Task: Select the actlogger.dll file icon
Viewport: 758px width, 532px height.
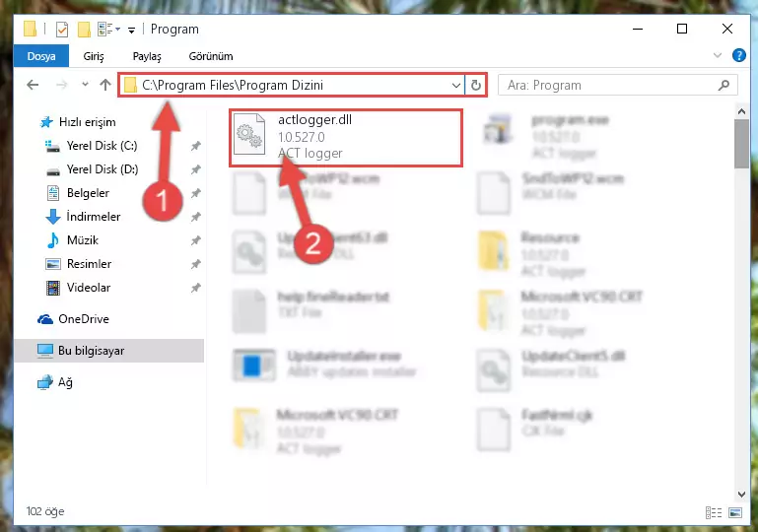Action: [x=249, y=134]
